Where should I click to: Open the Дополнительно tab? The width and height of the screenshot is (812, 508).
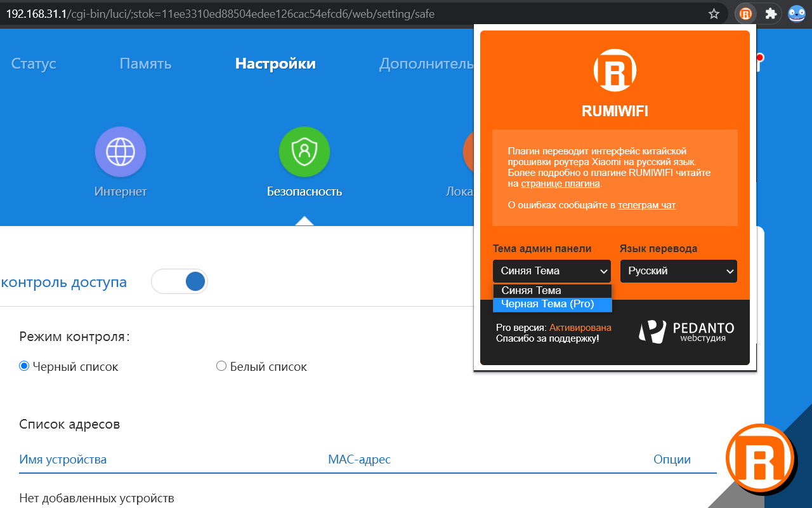426,63
